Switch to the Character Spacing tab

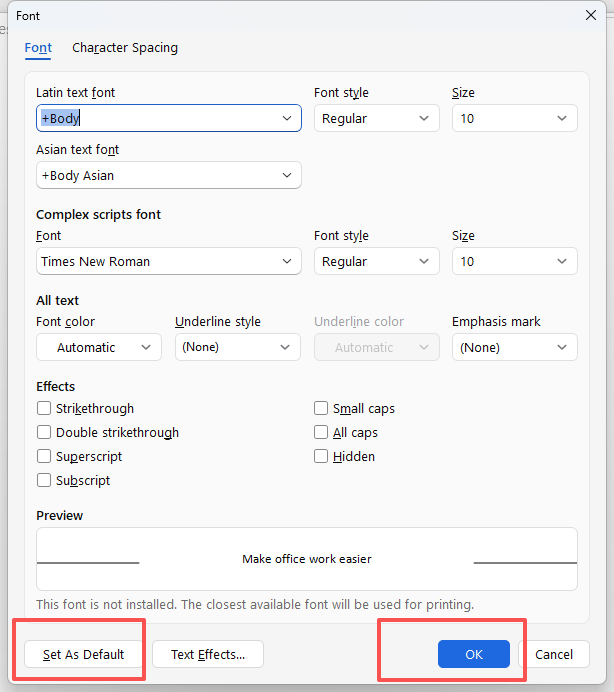[125, 47]
